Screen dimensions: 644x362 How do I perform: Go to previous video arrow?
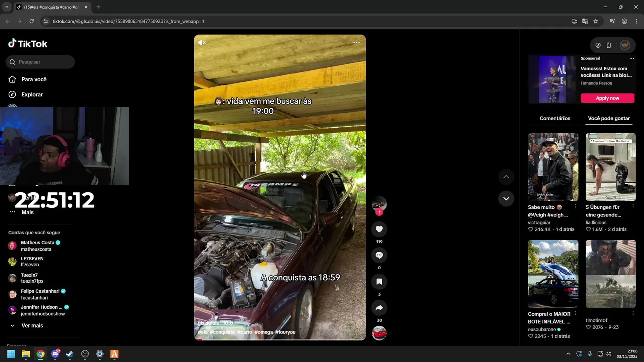click(506, 177)
